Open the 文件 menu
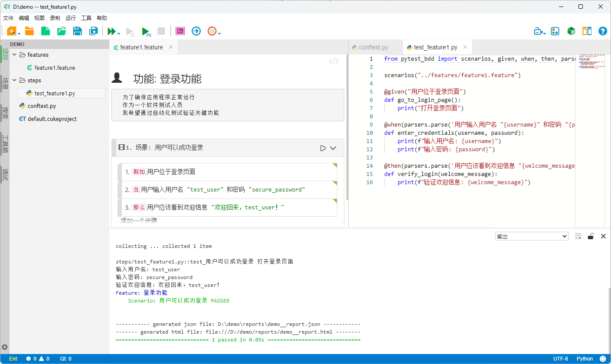The height and width of the screenshot is (364, 611). click(x=8, y=18)
